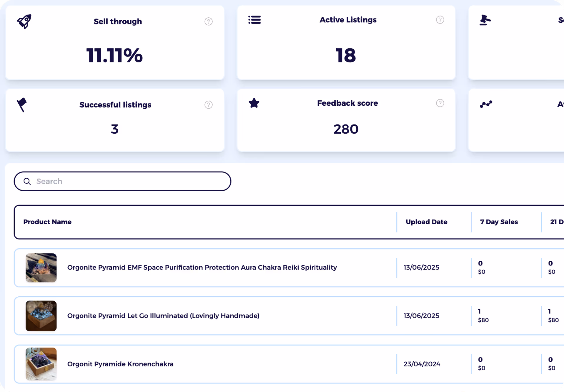Viewport: 564px width, 392px height.
Task: Select the 11.11% sell through value
Action: pos(114,55)
